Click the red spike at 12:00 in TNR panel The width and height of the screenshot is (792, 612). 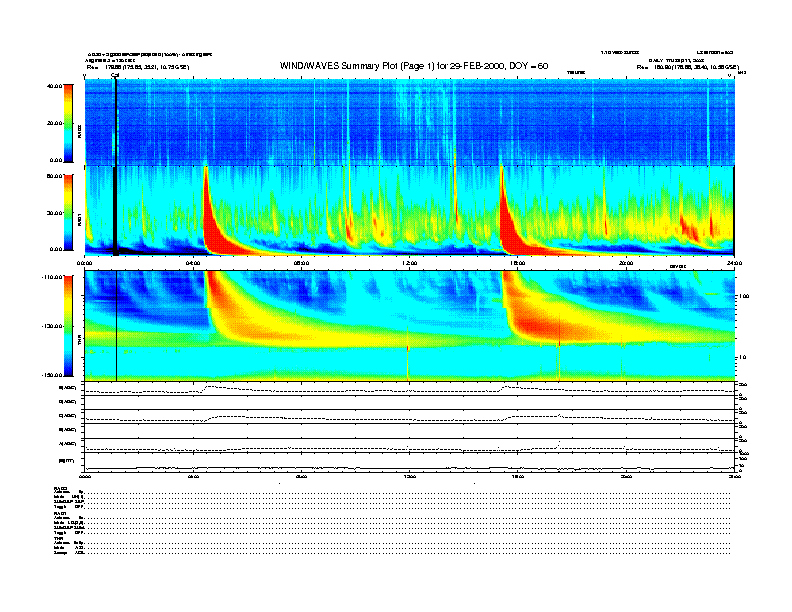click(x=408, y=348)
